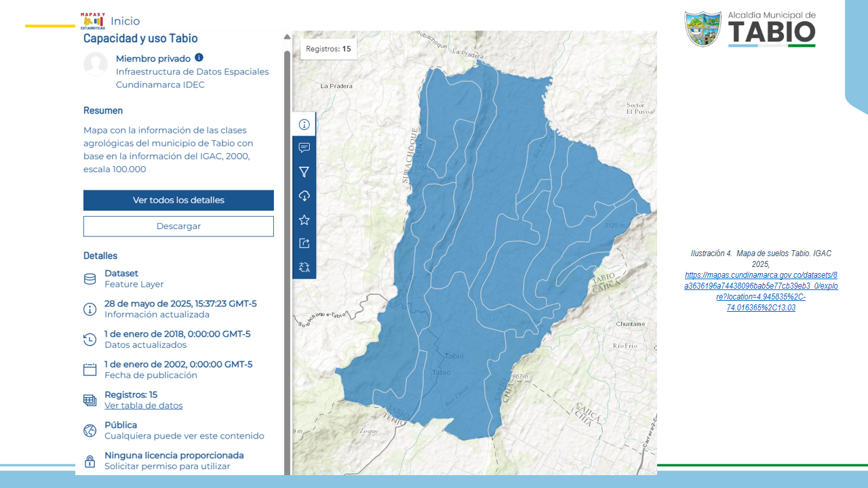868x488 pixels.
Task: Click the share icon in map toolbar
Action: tap(304, 243)
